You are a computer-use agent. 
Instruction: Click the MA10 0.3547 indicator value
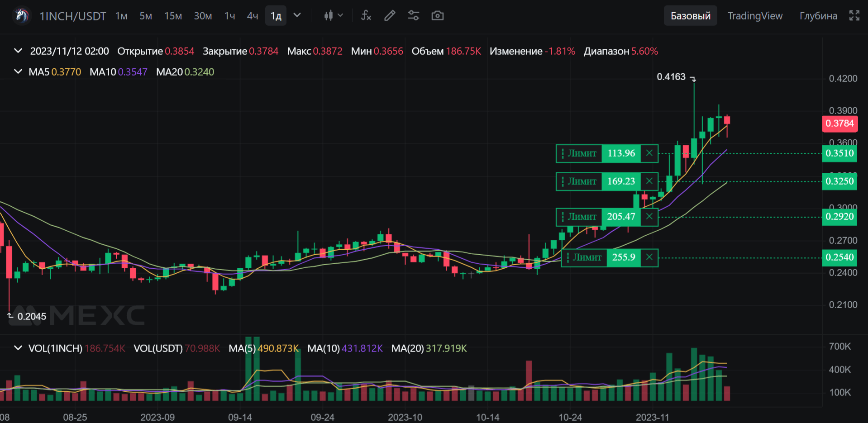coord(119,72)
